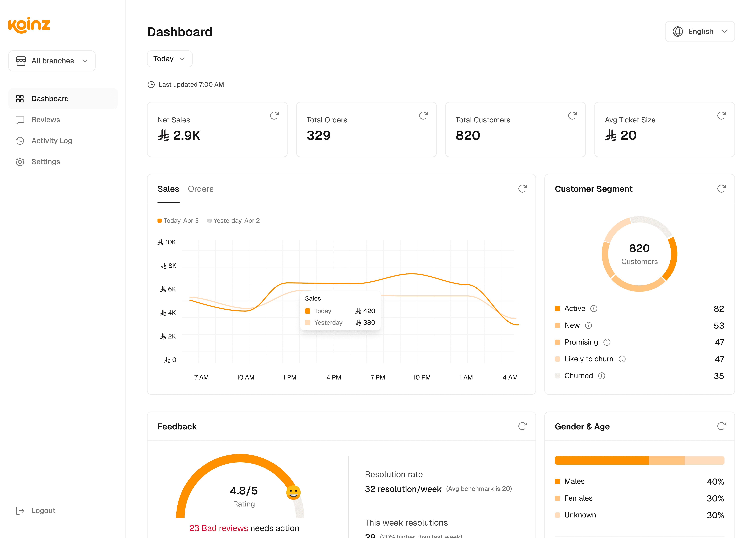The width and height of the screenshot is (756, 538).
Task: Click the Logout link
Action: (x=43, y=511)
